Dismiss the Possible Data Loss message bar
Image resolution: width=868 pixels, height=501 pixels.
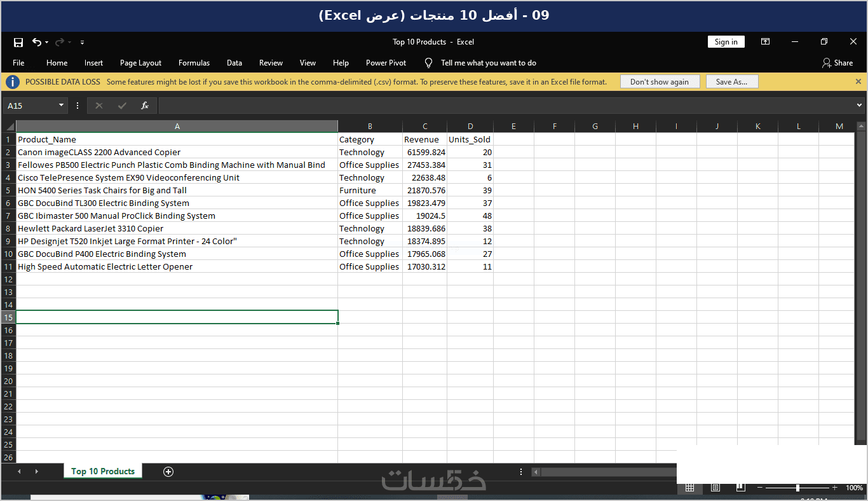coord(858,81)
